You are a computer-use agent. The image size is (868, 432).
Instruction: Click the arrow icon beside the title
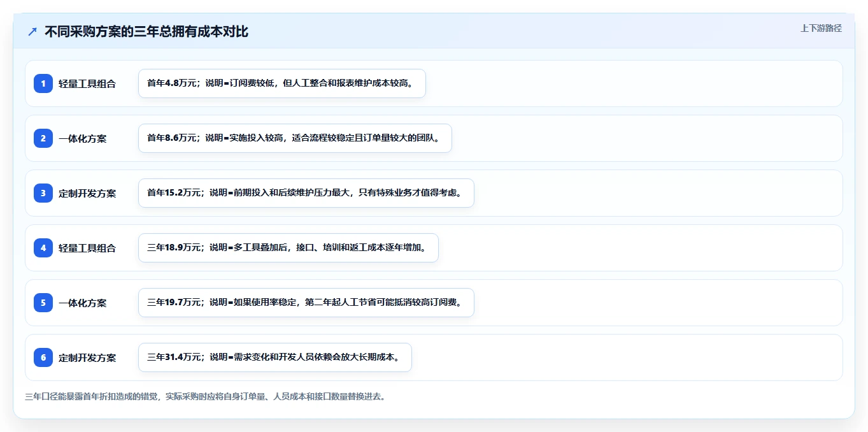pyautogui.click(x=32, y=32)
